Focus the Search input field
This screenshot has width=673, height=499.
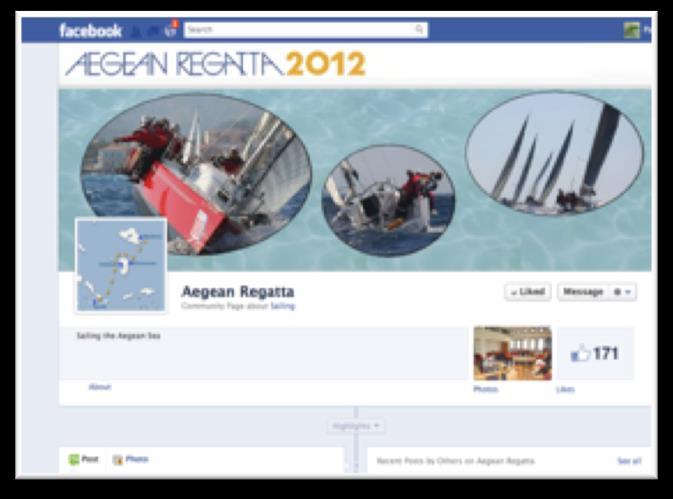point(306,30)
